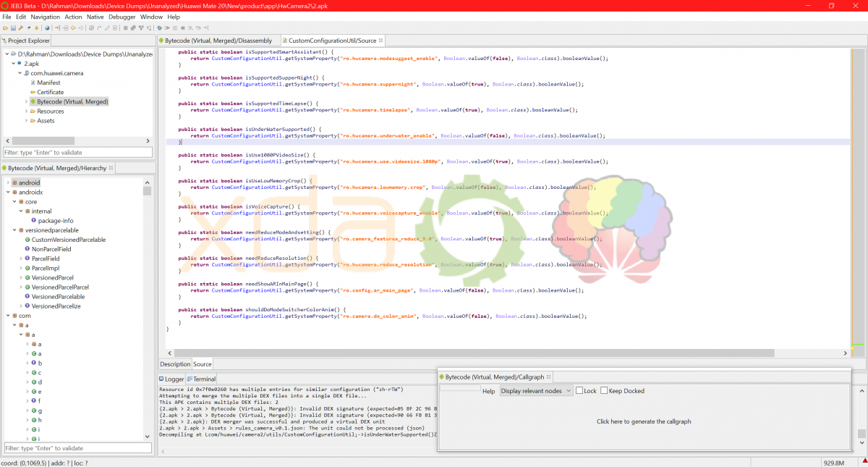Click here to generate the callgraph
The width and height of the screenshot is (868, 467).
point(644,421)
